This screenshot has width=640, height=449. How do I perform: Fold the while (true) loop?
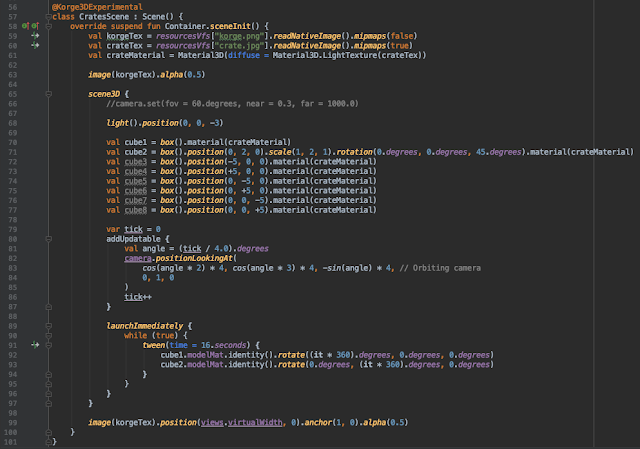47,335
